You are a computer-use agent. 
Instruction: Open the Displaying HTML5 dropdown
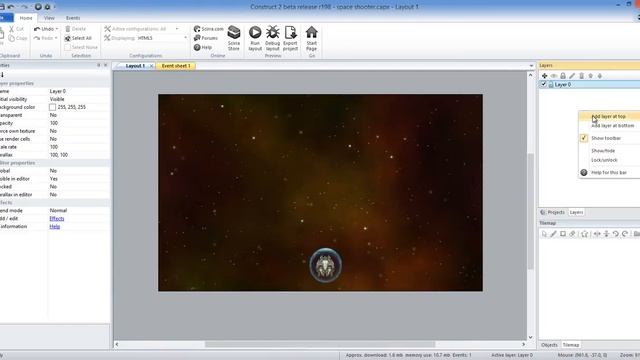click(x=185, y=38)
